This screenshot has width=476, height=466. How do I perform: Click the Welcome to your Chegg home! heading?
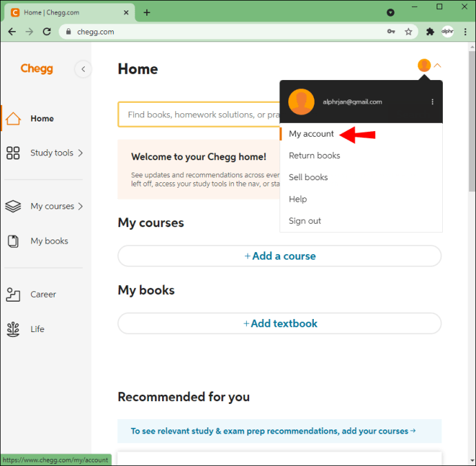tap(199, 157)
